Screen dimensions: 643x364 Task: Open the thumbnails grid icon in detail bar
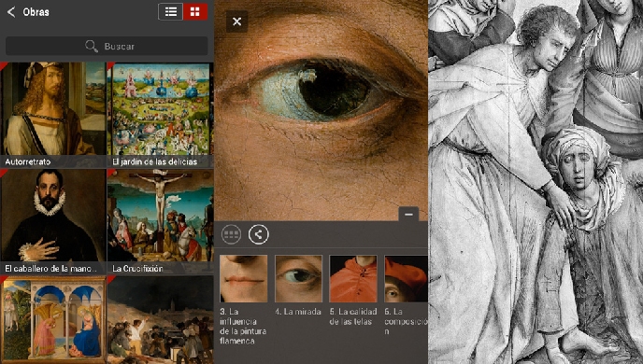[231, 234]
